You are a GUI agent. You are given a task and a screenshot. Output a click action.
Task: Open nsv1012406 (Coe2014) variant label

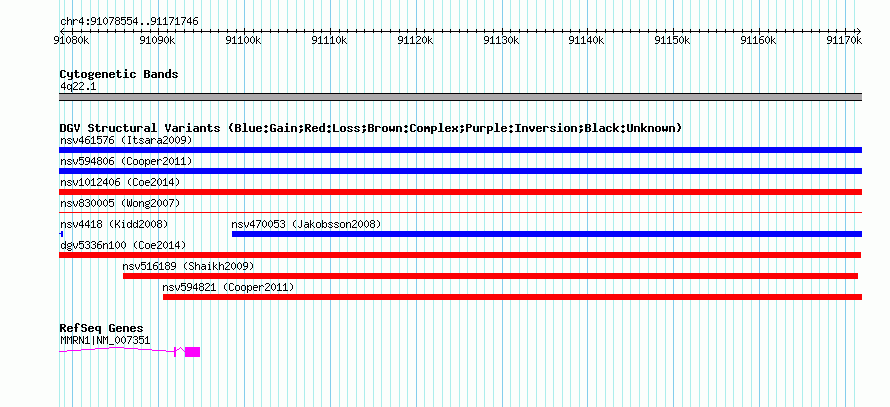(x=120, y=182)
